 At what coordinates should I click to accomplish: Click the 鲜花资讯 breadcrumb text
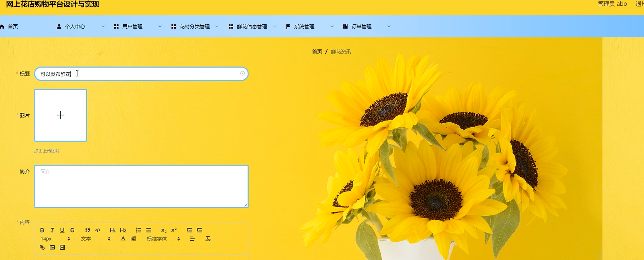[x=341, y=51]
